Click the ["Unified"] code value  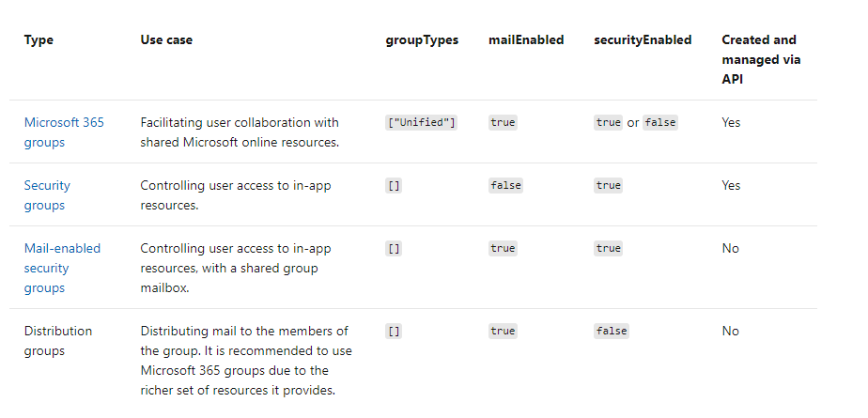tap(421, 122)
